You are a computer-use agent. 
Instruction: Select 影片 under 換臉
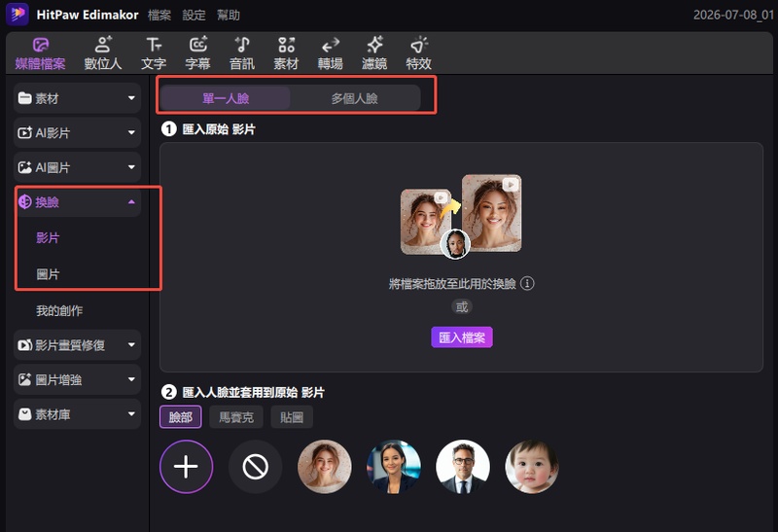48,237
